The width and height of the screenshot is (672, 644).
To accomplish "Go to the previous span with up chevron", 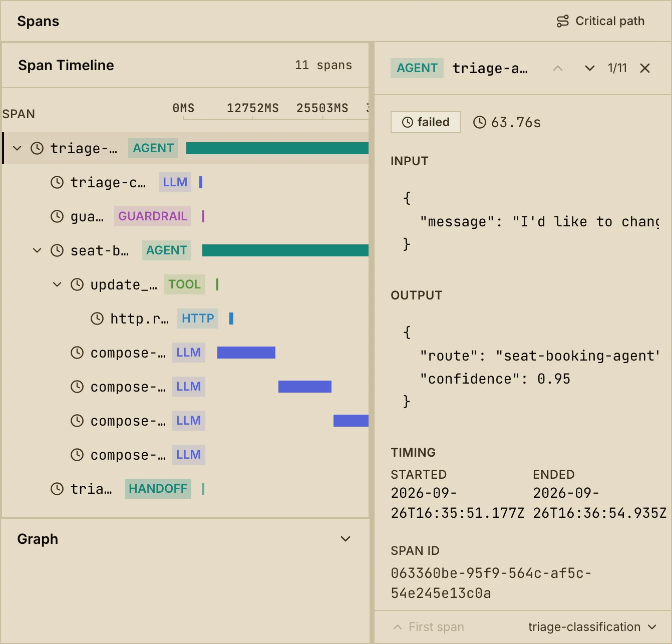I will click(558, 68).
